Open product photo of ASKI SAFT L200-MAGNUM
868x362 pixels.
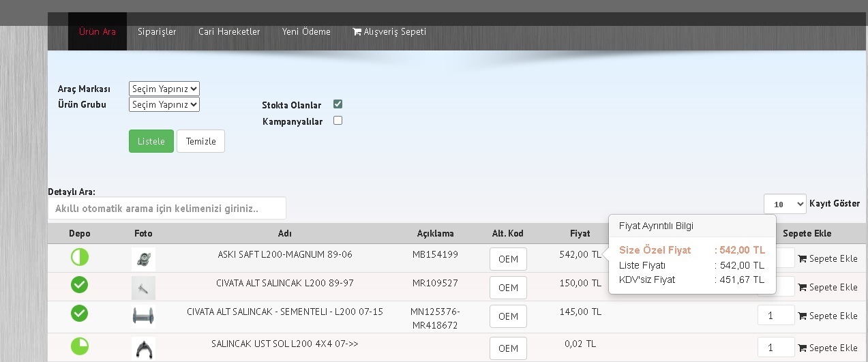click(143, 259)
